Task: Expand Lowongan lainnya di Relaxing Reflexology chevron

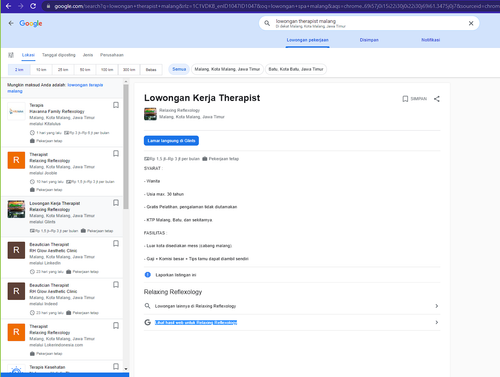Action: tap(437, 306)
